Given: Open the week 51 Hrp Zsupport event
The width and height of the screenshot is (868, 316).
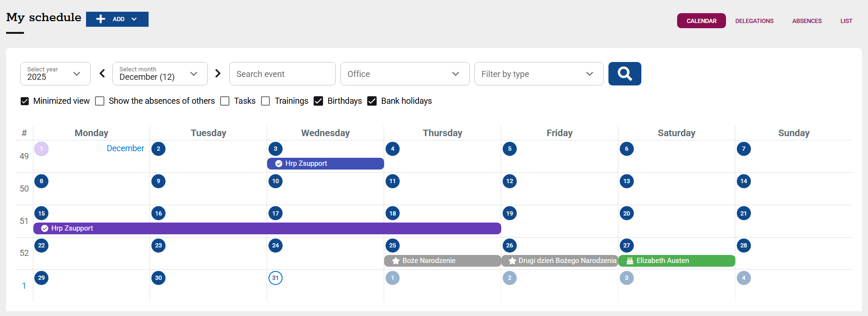Looking at the screenshot, I should click(267, 228).
